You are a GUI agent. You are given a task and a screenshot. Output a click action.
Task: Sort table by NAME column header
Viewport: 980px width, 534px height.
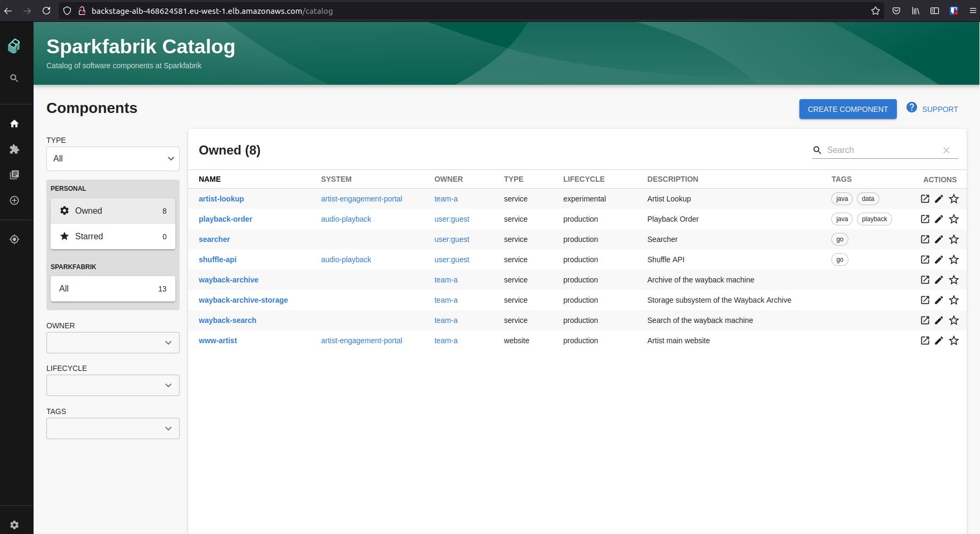point(210,179)
